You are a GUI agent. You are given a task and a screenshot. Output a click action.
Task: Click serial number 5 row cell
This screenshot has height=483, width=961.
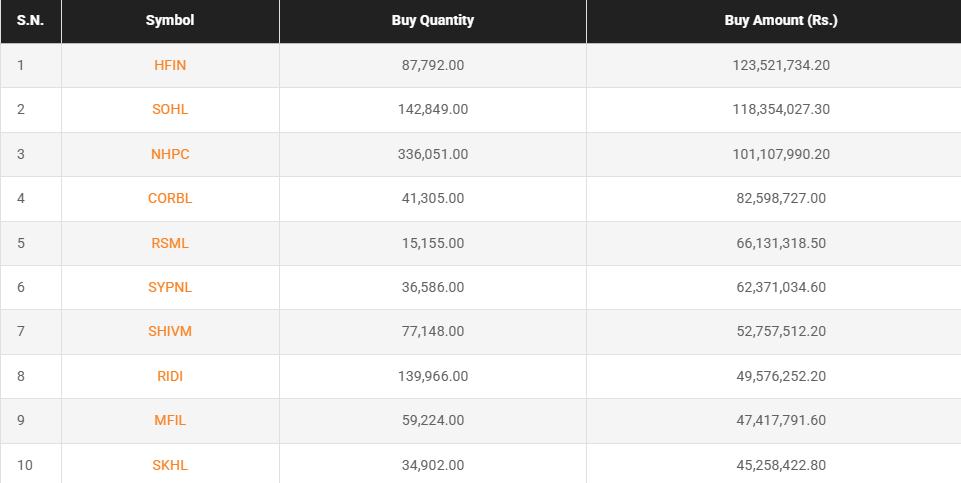(x=21, y=243)
